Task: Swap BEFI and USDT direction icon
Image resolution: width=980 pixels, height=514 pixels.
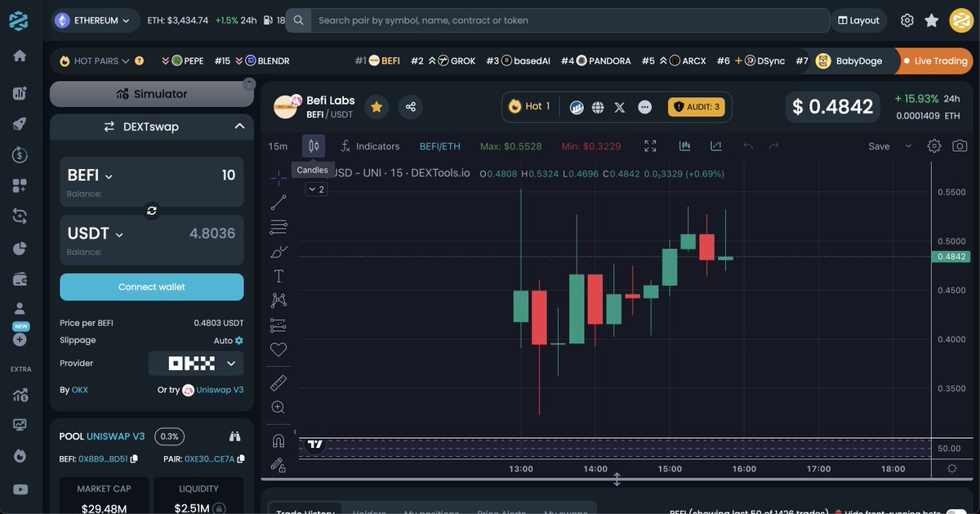Action: click(x=152, y=211)
